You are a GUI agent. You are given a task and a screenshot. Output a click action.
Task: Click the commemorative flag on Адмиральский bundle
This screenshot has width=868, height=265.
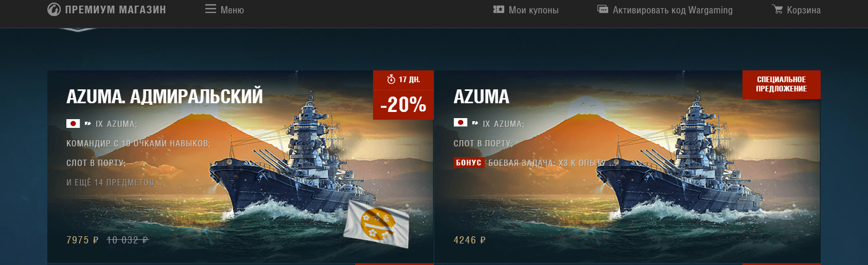click(377, 223)
